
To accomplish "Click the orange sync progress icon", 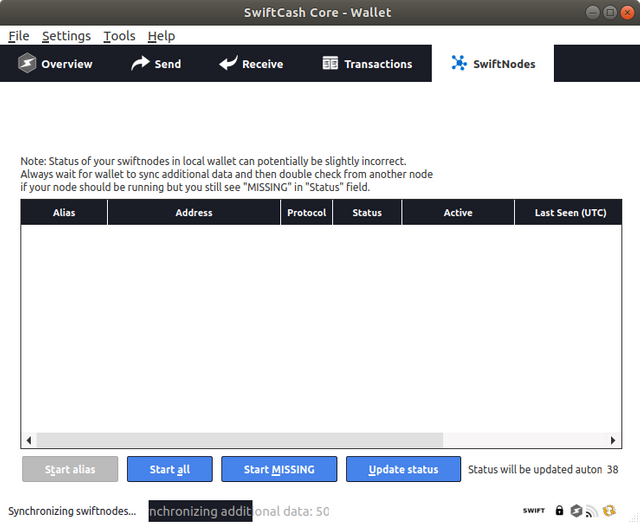I will (609, 511).
